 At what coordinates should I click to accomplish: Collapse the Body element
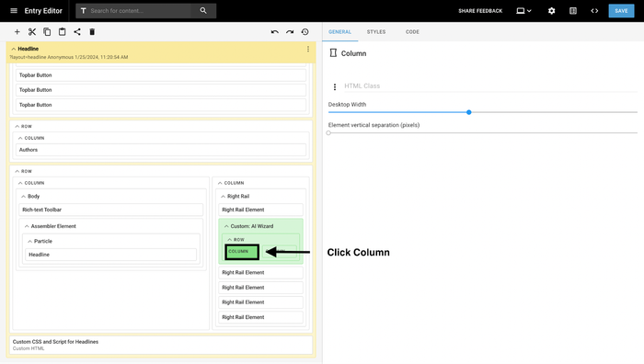(x=23, y=196)
